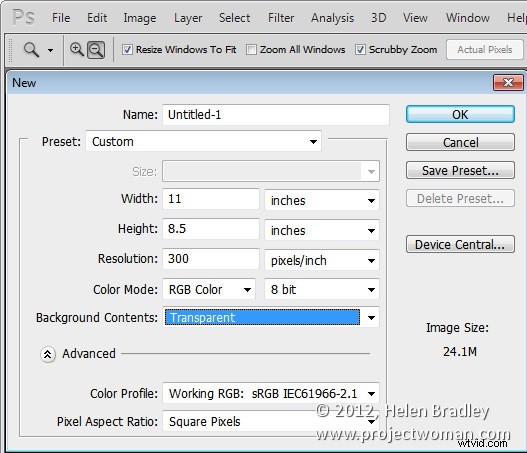Click the Resolution value field 300
The width and height of the screenshot is (527, 453).
tap(211, 258)
